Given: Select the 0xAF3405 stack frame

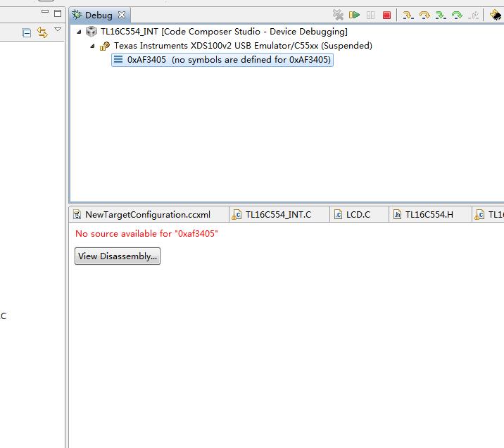Looking at the screenshot, I should [222, 60].
